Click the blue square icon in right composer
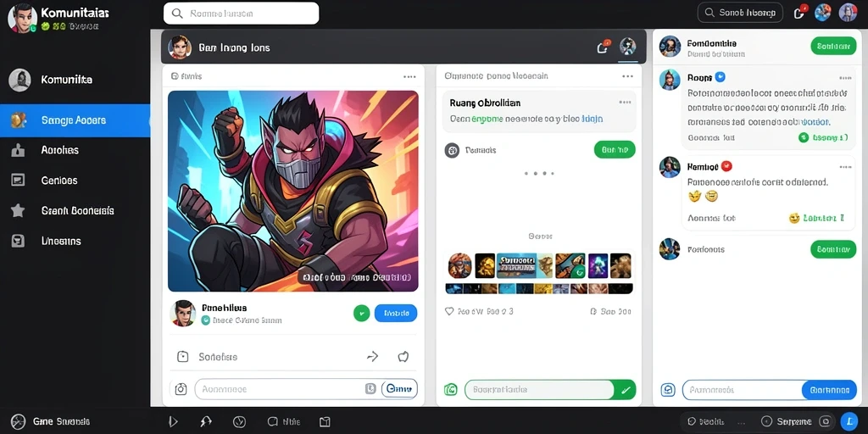This screenshot has height=434, width=868. (x=668, y=390)
